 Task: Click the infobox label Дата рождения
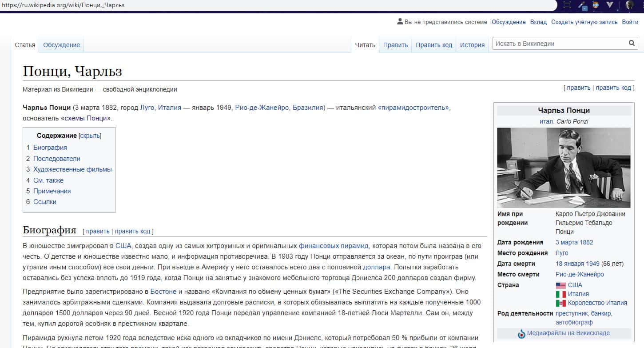(x=520, y=242)
